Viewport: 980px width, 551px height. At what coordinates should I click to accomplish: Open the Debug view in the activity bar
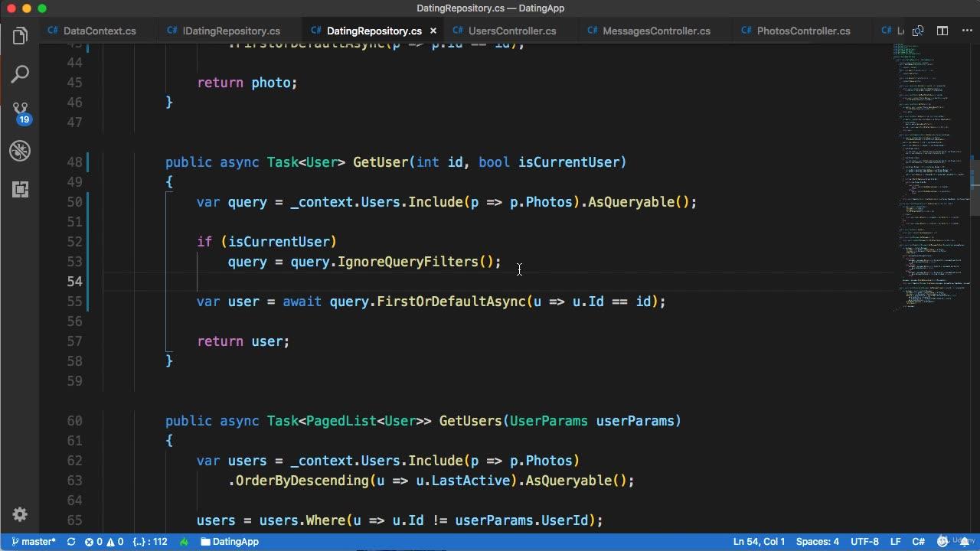(20, 151)
